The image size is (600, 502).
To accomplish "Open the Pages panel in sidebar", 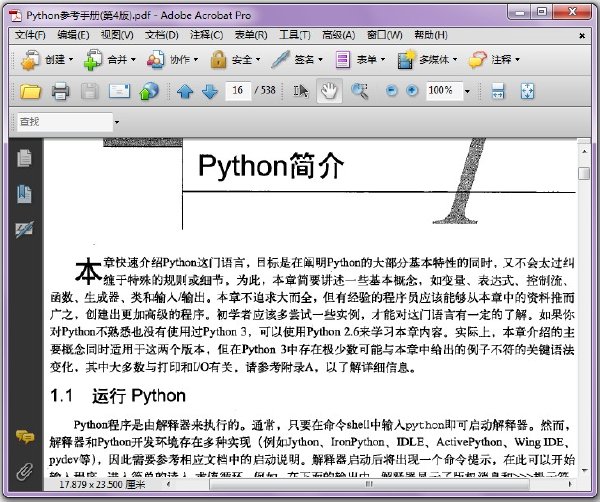I will pyautogui.click(x=24, y=158).
